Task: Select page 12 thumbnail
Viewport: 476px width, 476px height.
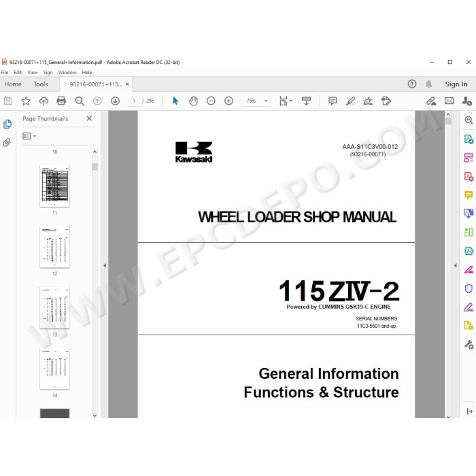Action: tap(54, 247)
